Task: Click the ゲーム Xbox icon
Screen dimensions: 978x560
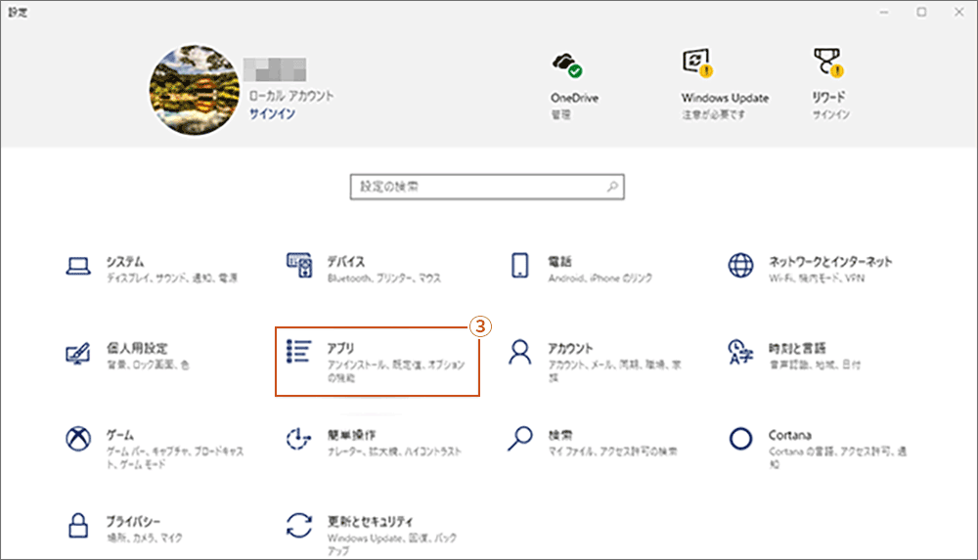Action: click(x=78, y=439)
